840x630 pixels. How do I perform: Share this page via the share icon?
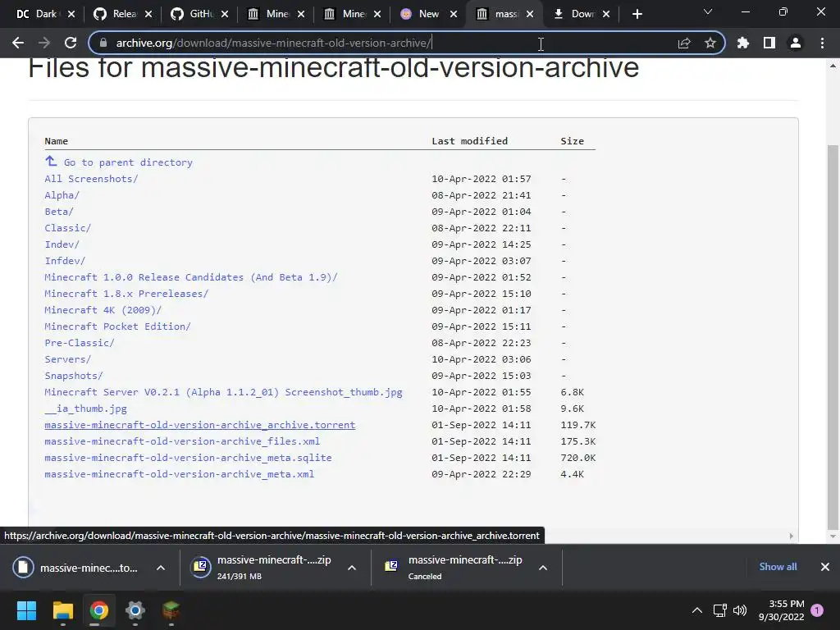(683, 43)
